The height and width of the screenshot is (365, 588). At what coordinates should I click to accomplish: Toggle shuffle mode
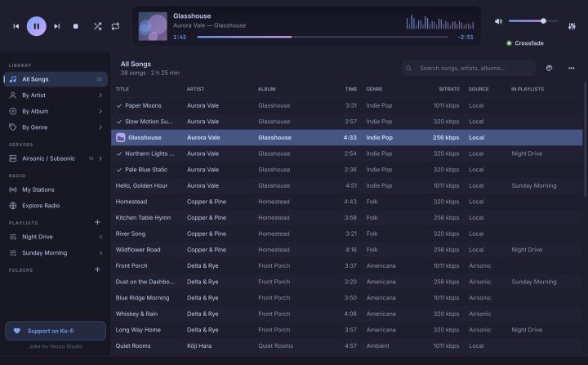(97, 26)
